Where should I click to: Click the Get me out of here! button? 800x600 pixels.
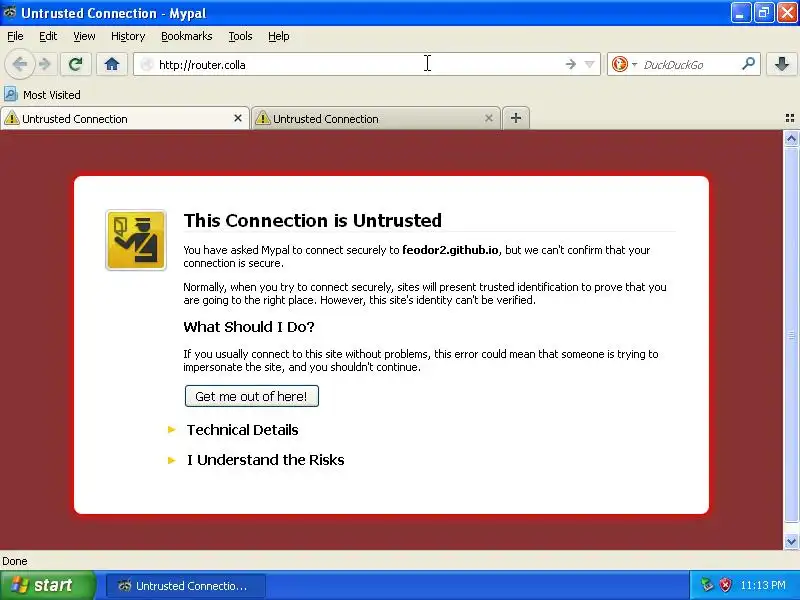click(252, 396)
